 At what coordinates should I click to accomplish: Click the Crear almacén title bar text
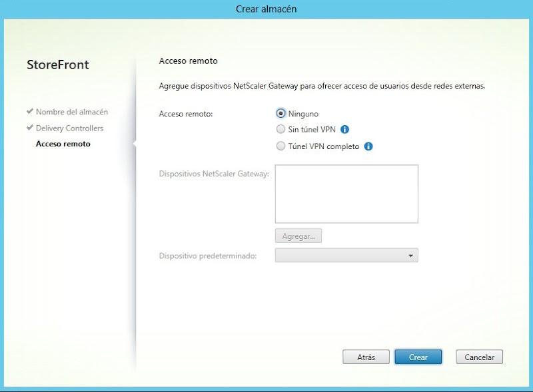[266, 9]
